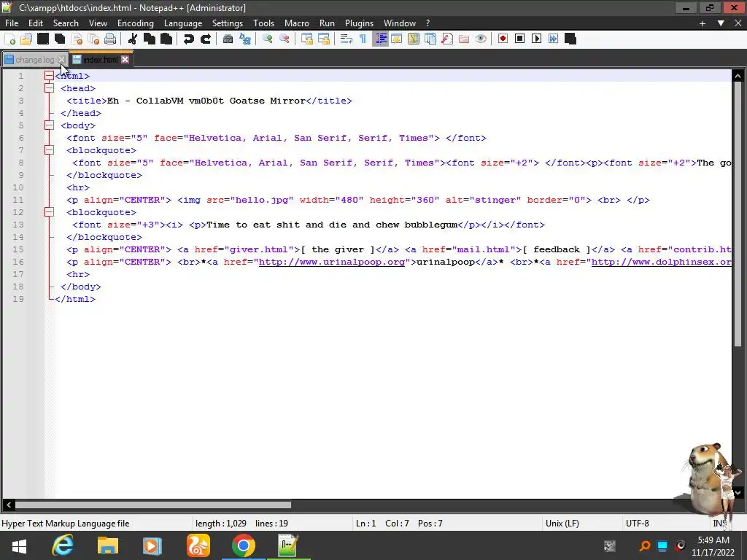Run macro multiple times icon
The width and height of the screenshot is (747, 560).
(553, 39)
